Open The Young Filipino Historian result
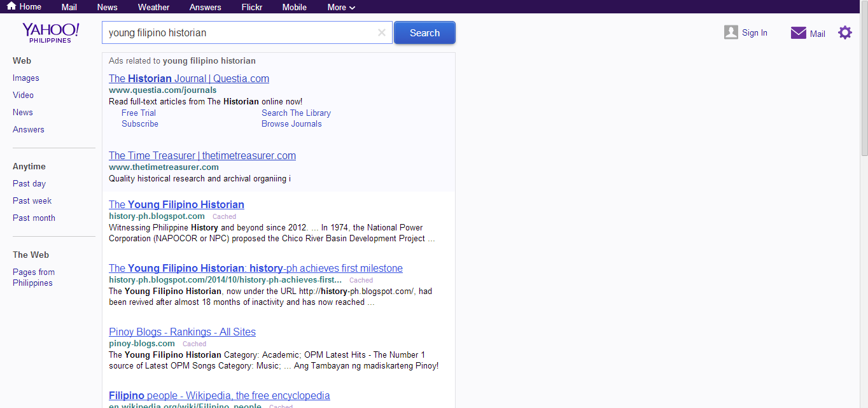This screenshot has width=868, height=408. pyautogui.click(x=176, y=204)
